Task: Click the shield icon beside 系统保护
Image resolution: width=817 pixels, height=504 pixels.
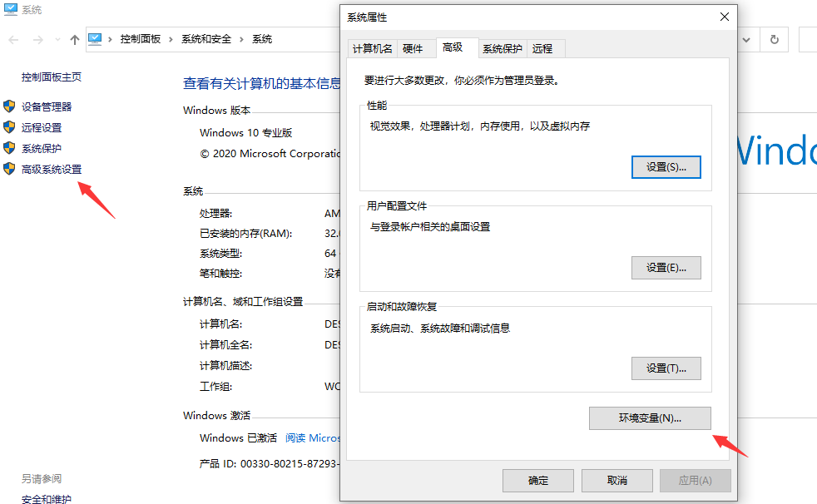Action: tap(9, 148)
